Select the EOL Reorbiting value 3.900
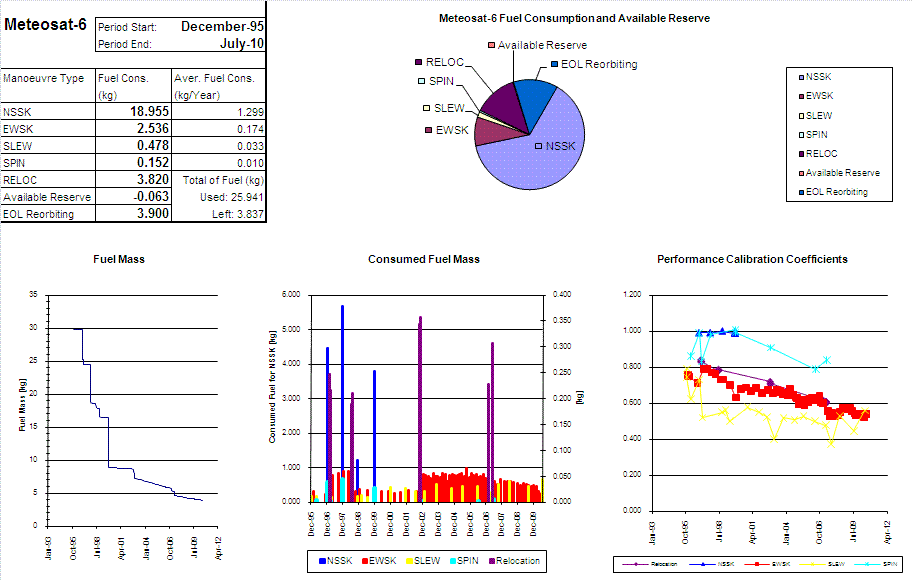 [153, 213]
